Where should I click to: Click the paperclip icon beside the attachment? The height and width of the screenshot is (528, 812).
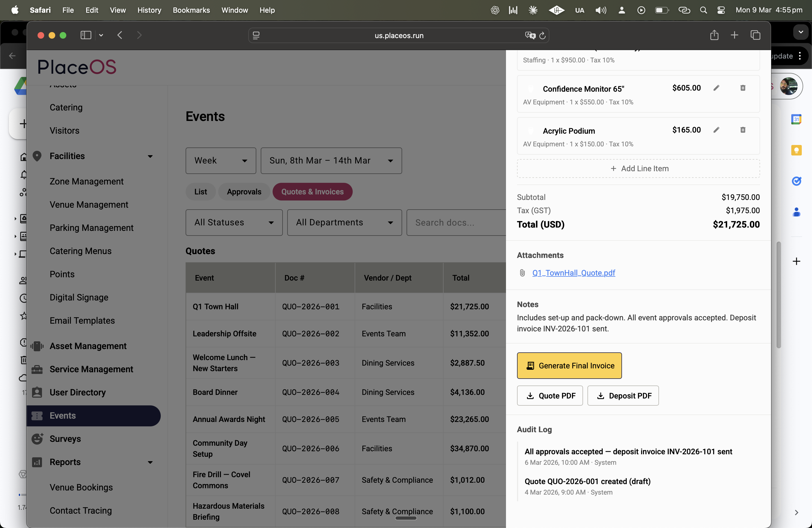pyautogui.click(x=522, y=273)
